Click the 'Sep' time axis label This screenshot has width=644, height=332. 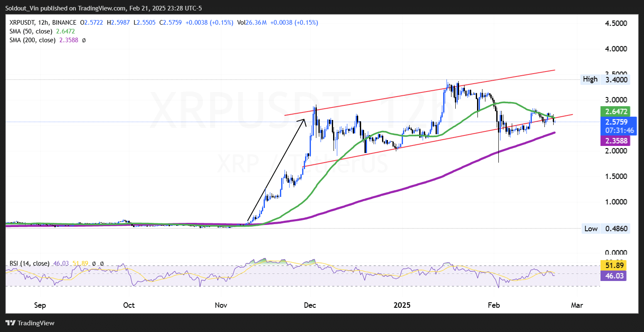pos(40,305)
